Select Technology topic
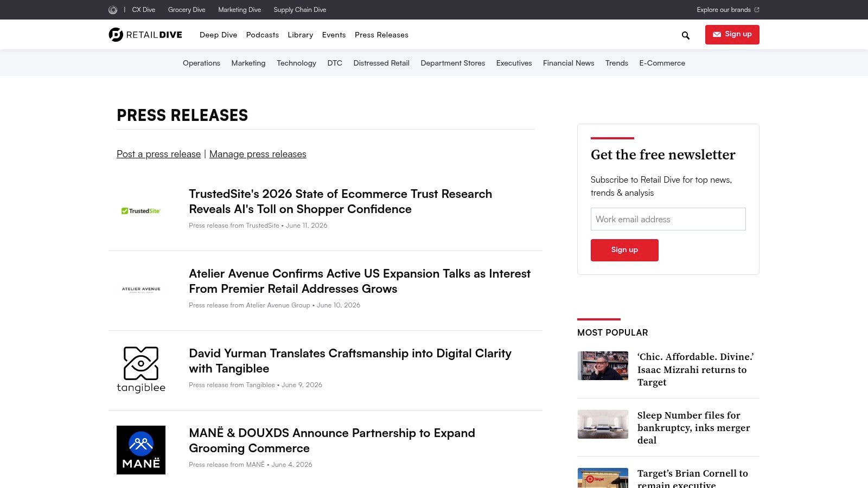Image resolution: width=868 pixels, height=488 pixels. (296, 63)
